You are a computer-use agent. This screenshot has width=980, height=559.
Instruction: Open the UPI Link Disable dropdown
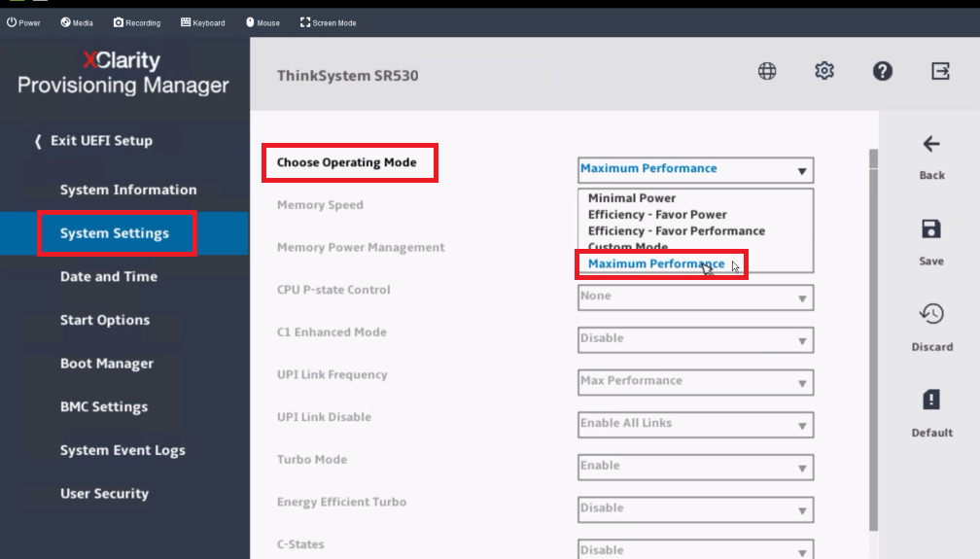696,425
